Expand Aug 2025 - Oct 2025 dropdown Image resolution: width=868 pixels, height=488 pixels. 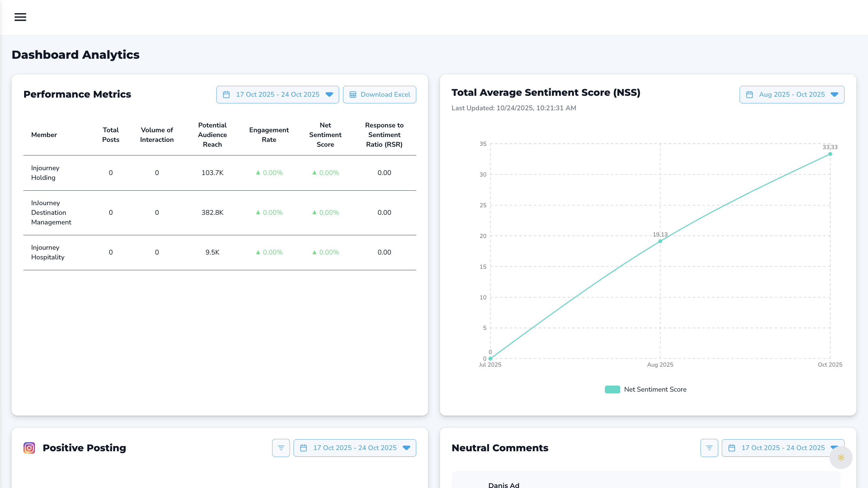click(834, 95)
